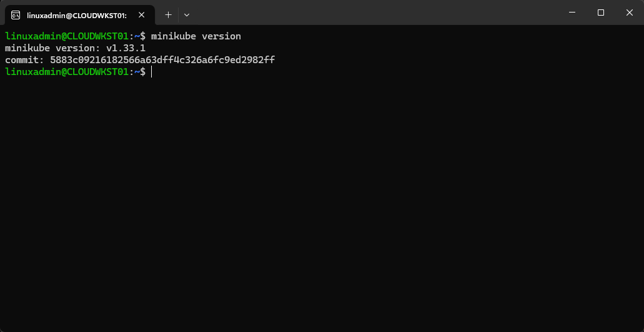The width and height of the screenshot is (644, 332).
Task: Maximize the terminal window
Action: pyautogui.click(x=601, y=13)
